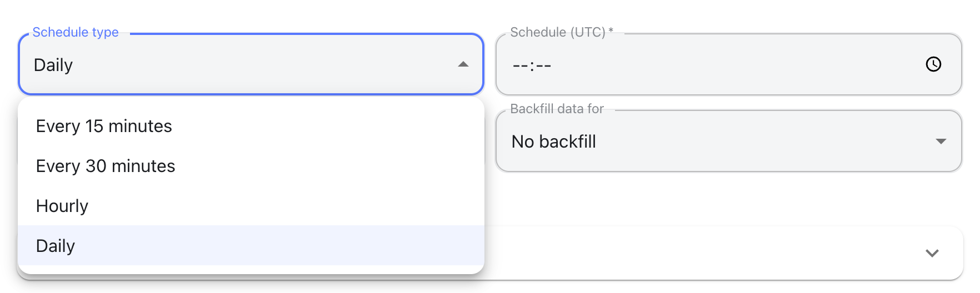Click the Schedule type combo box
Screen dimensions: 980x293
tap(250, 64)
